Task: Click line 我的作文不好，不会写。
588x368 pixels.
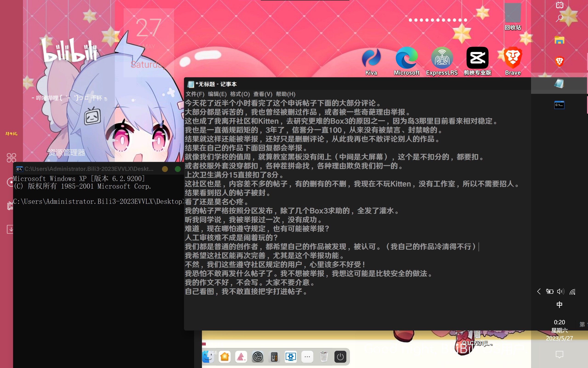Action: click(250, 282)
